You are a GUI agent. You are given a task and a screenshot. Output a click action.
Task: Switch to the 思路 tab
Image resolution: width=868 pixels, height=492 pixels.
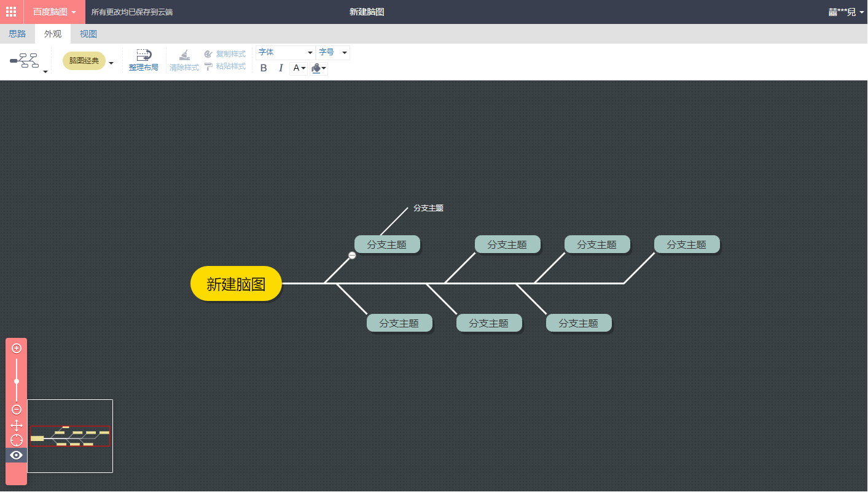[x=17, y=34]
